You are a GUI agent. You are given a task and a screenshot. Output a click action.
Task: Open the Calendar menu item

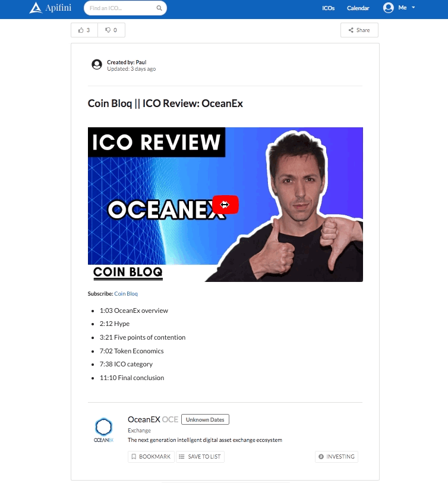click(358, 8)
